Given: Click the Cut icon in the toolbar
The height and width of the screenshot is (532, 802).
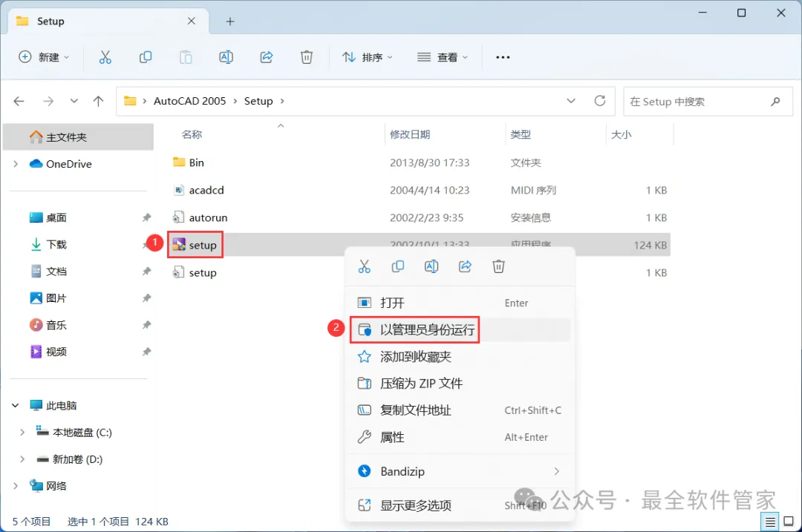Looking at the screenshot, I should 105,57.
